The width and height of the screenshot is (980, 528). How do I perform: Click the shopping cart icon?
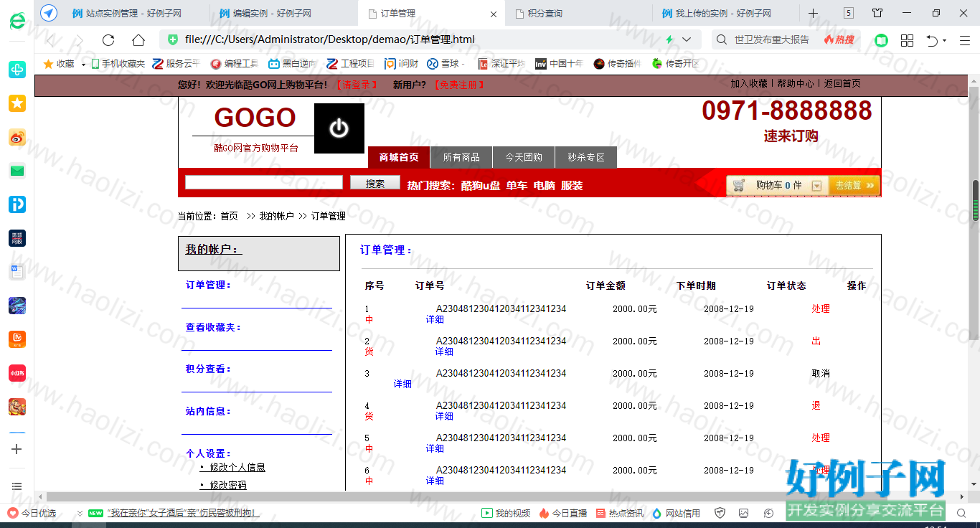coord(738,186)
